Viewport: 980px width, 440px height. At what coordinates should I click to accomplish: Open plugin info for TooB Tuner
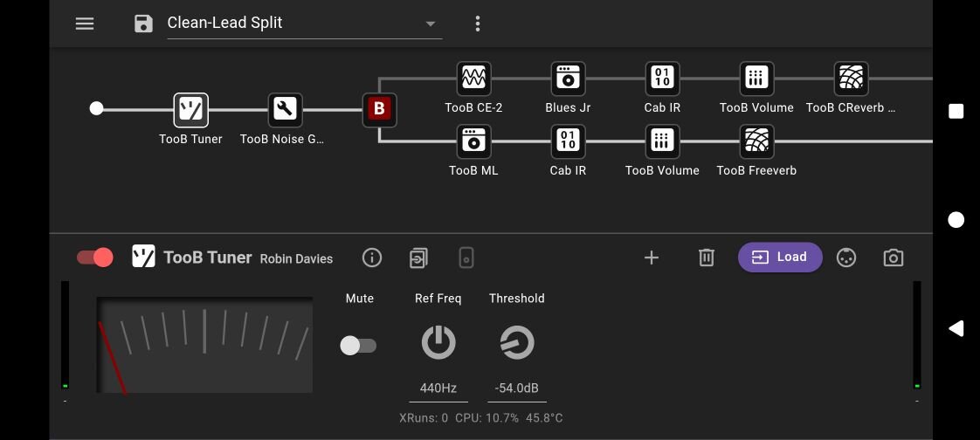(x=372, y=258)
